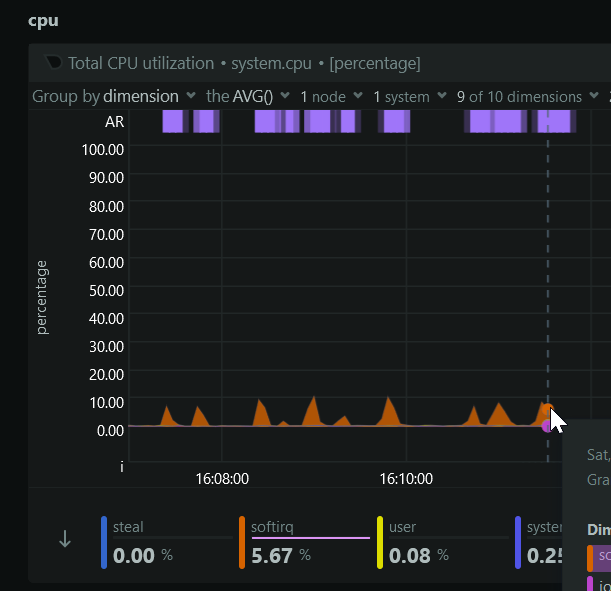Expand the 1 node selector

click(331, 96)
